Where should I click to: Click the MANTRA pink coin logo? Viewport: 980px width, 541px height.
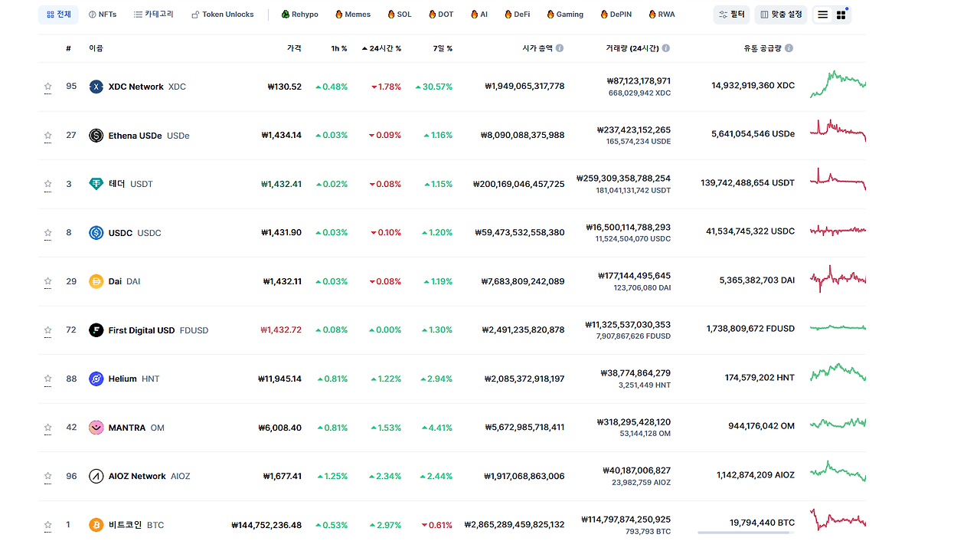coord(96,428)
